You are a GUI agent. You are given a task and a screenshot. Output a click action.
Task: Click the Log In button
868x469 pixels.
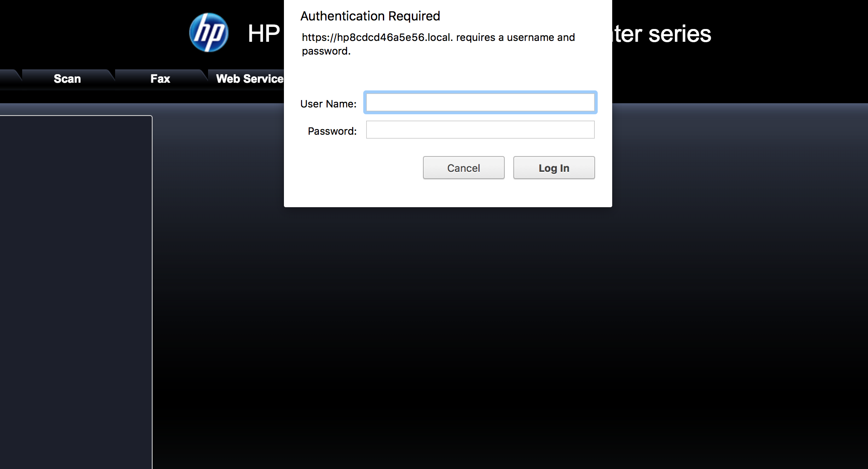(554, 168)
